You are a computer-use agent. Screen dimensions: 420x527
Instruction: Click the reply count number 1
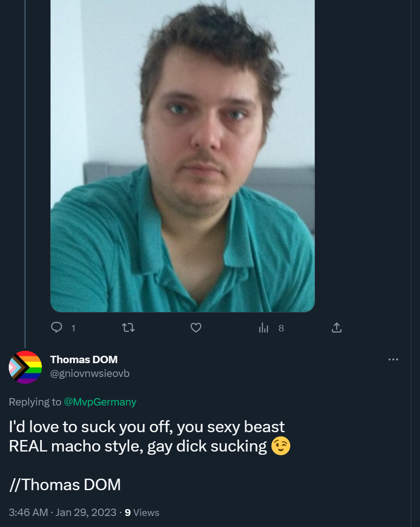click(73, 328)
